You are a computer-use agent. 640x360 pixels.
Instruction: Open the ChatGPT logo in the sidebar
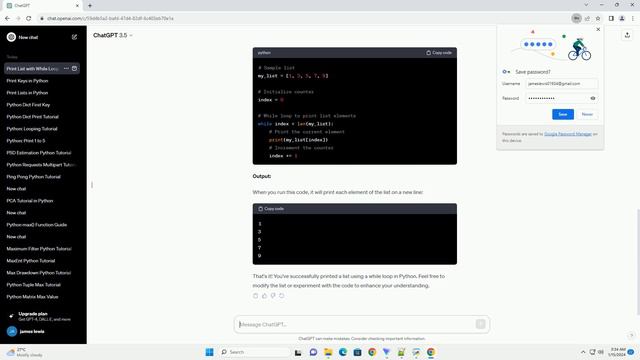coord(11,37)
